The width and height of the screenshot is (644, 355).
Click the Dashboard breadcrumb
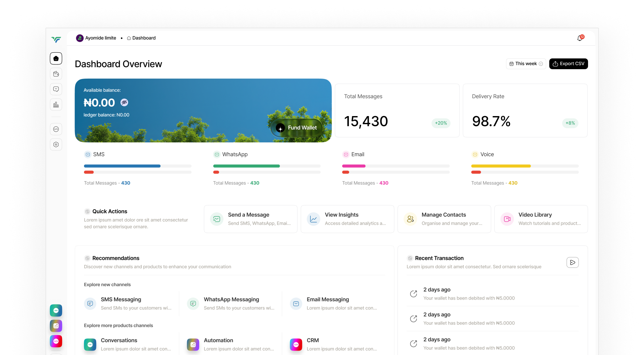[x=141, y=38]
